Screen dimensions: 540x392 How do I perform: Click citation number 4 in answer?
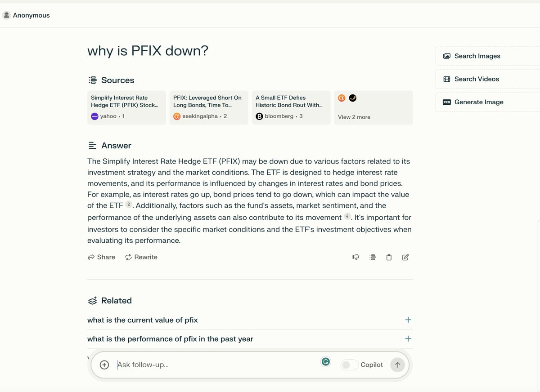[347, 216]
